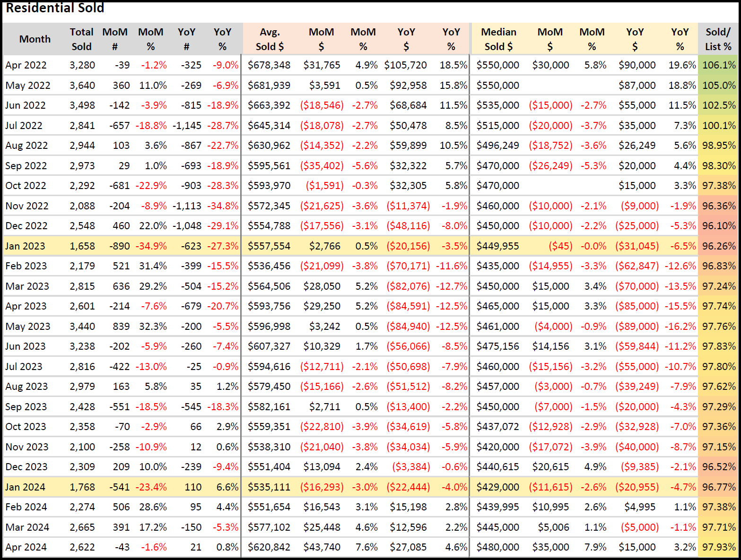The width and height of the screenshot is (741, 560).
Task: Click the $105,720 YoY average cell
Action: 405,65
